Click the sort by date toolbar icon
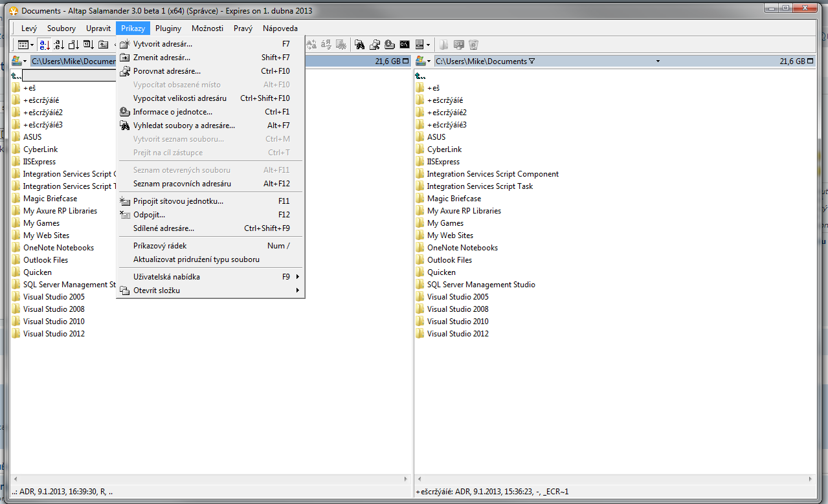Viewport: 828px width, 504px height. (x=88, y=45)
